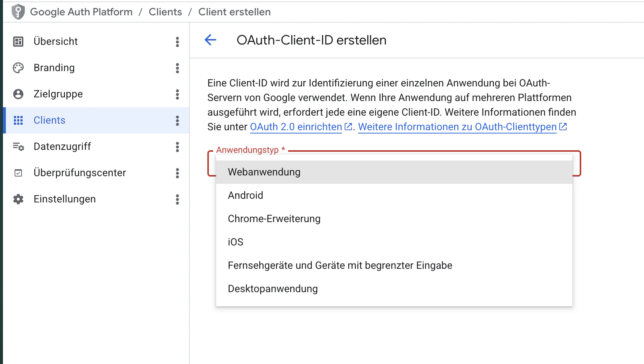The image size is (644, 364).
Task: Open the three-dot menu beside Zielgruppe
Action: (177, 94)
